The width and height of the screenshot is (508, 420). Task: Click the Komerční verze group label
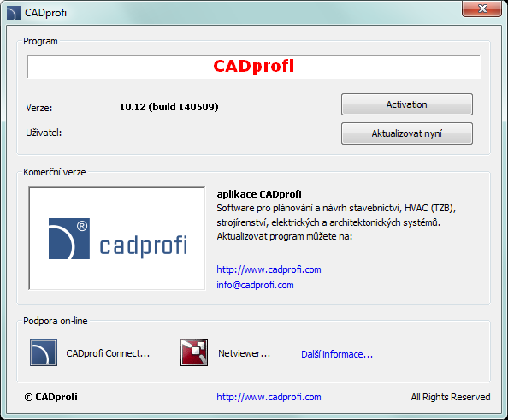pos(55,172)
